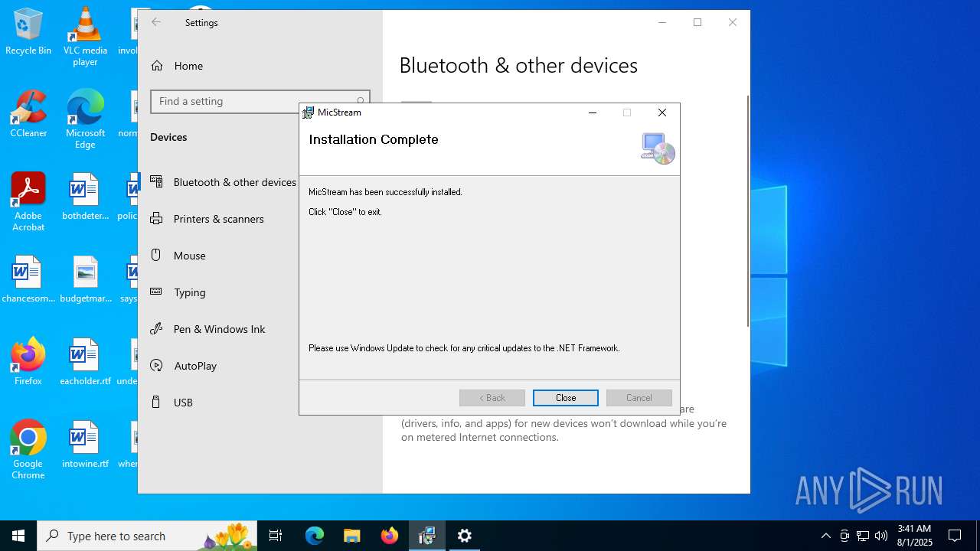Select Mouse in Settings sidebar
980x551 pixels.
(189, 256)
